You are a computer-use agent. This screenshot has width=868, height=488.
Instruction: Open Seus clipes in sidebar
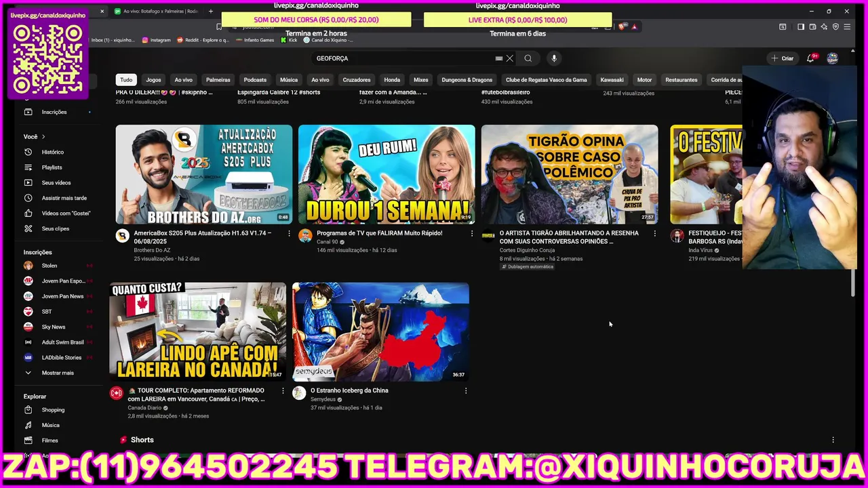[x=55, y=228]
